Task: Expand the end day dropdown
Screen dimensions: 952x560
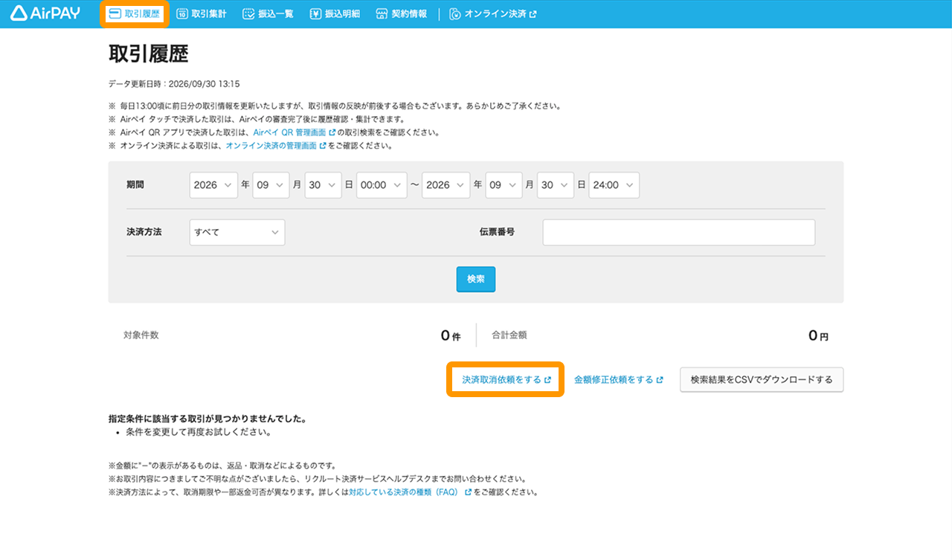Action: point(556,185)
